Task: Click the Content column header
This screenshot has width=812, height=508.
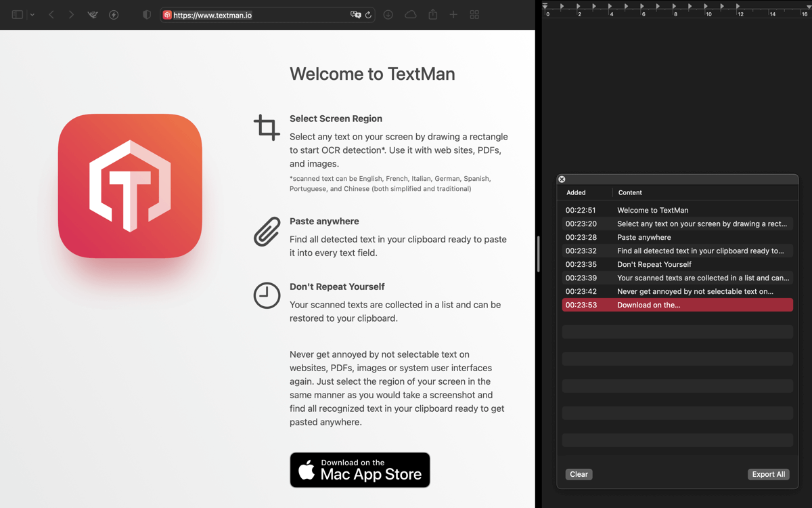Action: 630,192
